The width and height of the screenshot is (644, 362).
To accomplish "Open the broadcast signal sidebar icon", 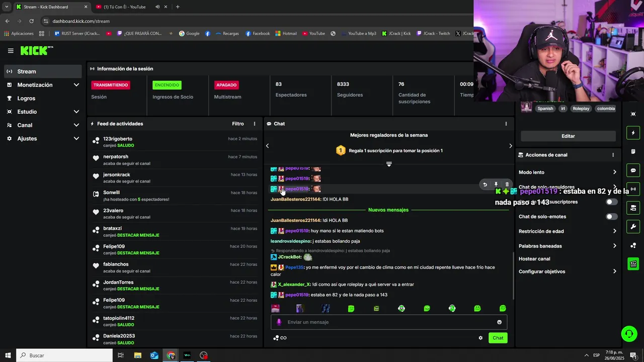I will pyautogui.click(x=633, y=189).
